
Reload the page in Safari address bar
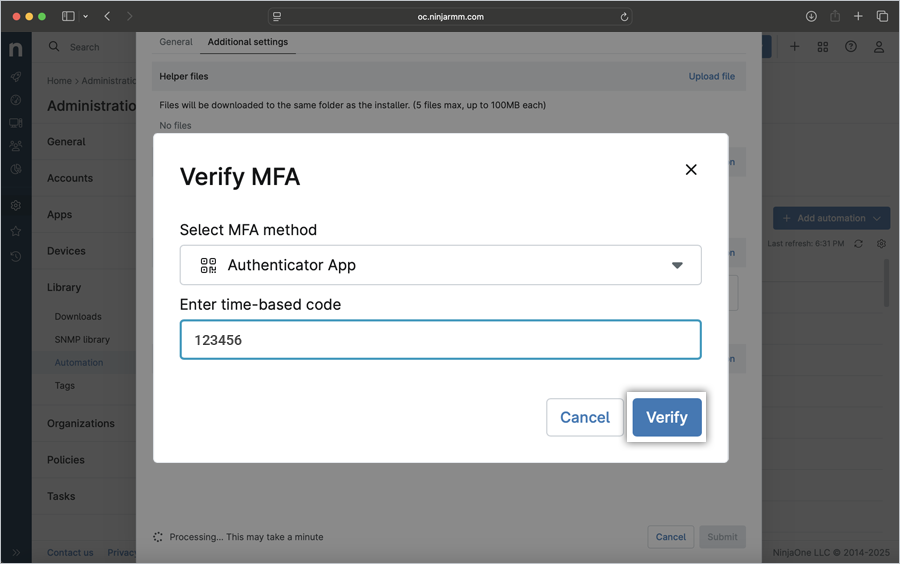pyautogui.click(x=624, y=17)
